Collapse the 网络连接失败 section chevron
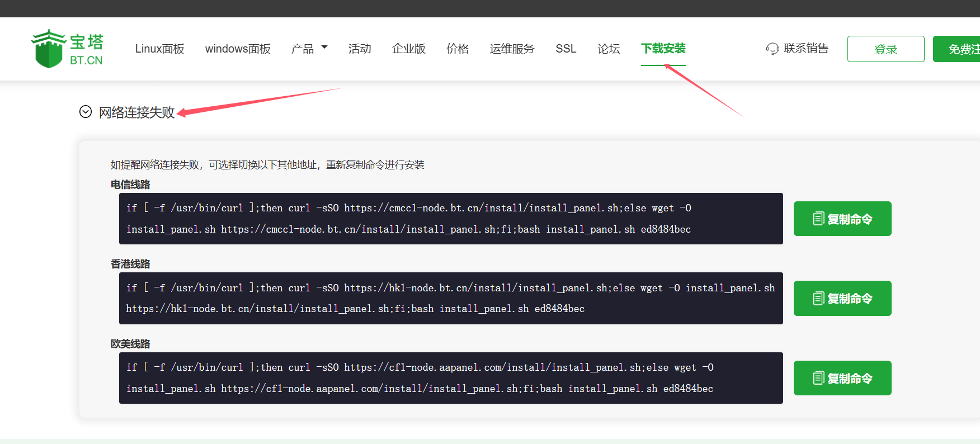This screenshot has height=444, width=980. pyautogui.click(x=86, y=112)
